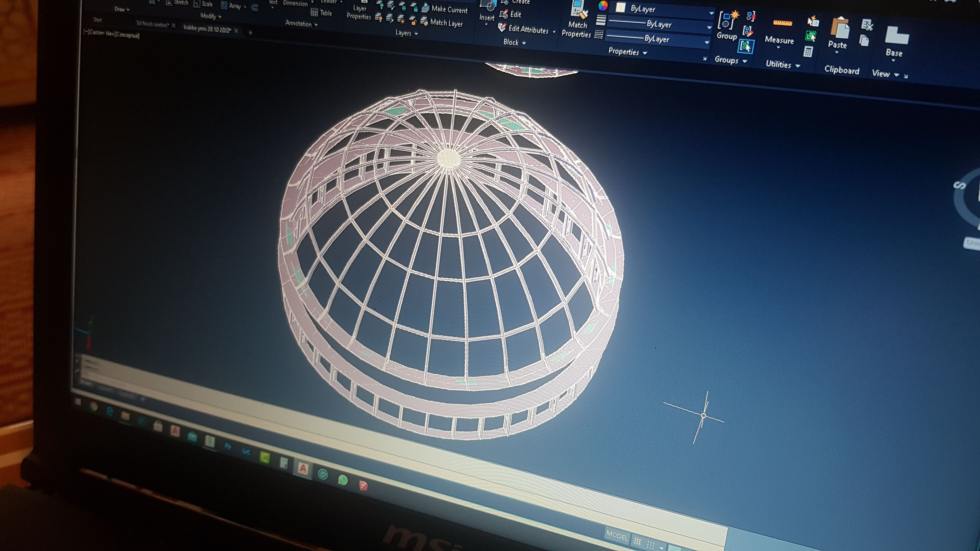
Task: Click the ByLayer color swatch box
Action: coord(621,8)
